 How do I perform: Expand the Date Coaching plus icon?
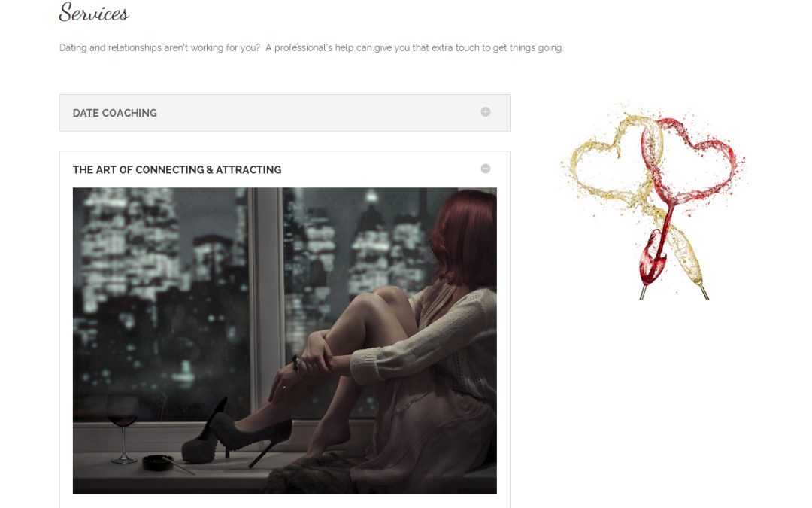[x=485, y=112]
